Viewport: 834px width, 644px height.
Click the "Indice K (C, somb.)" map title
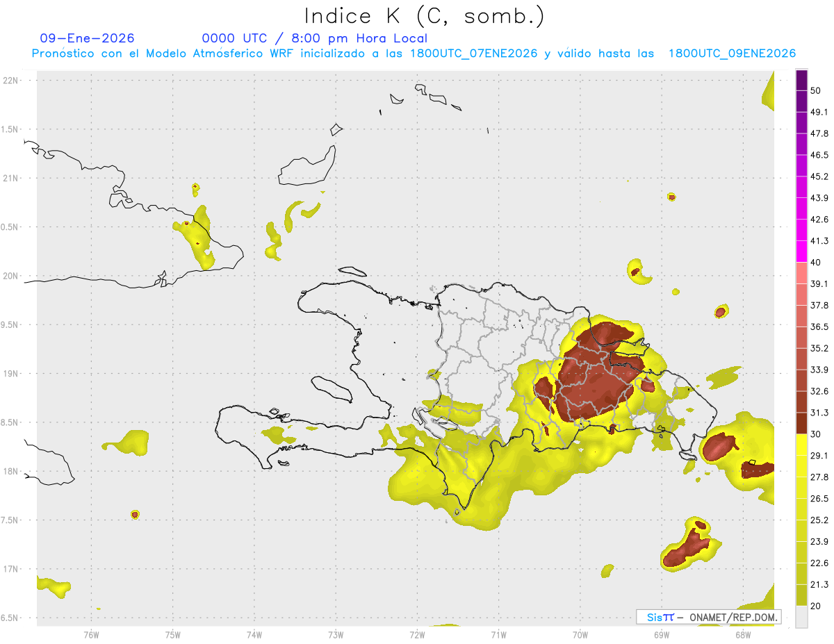click(424, 16)
